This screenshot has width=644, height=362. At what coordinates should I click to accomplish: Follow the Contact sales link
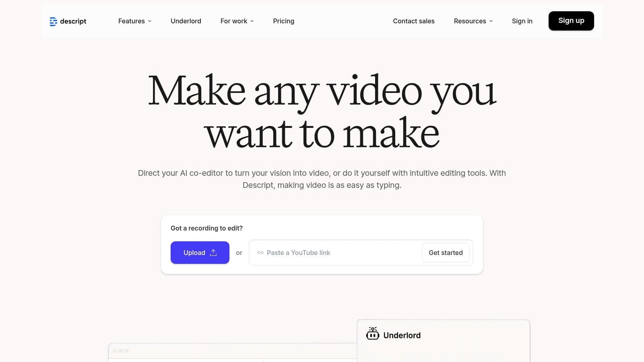413,21
